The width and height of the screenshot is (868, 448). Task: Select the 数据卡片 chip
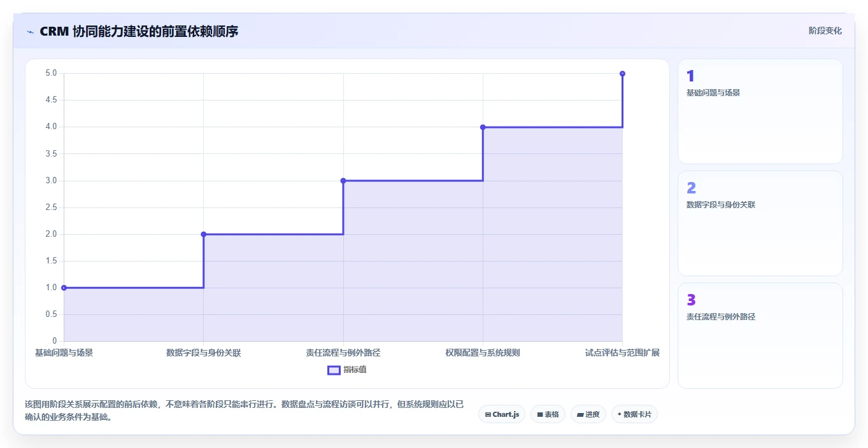(x=634, y=414)
